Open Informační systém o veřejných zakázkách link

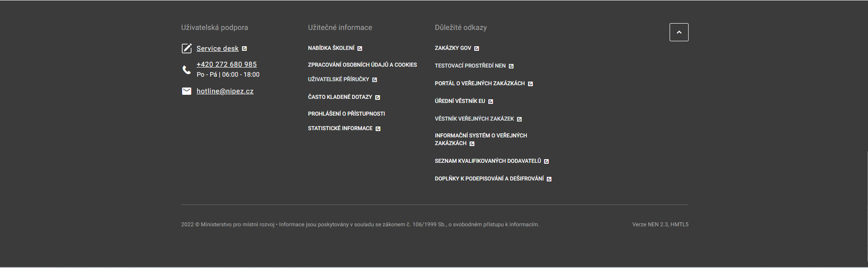(481, 139)
